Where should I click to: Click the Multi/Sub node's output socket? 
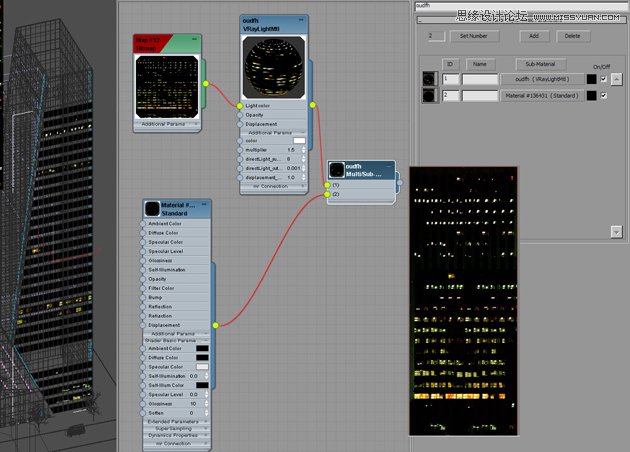(x=400, y=182)
